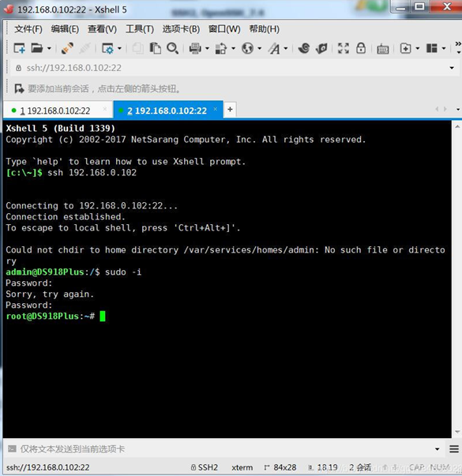Expand the compose bar target dropdown
462x476 pixels.
(x=438, y=449)
